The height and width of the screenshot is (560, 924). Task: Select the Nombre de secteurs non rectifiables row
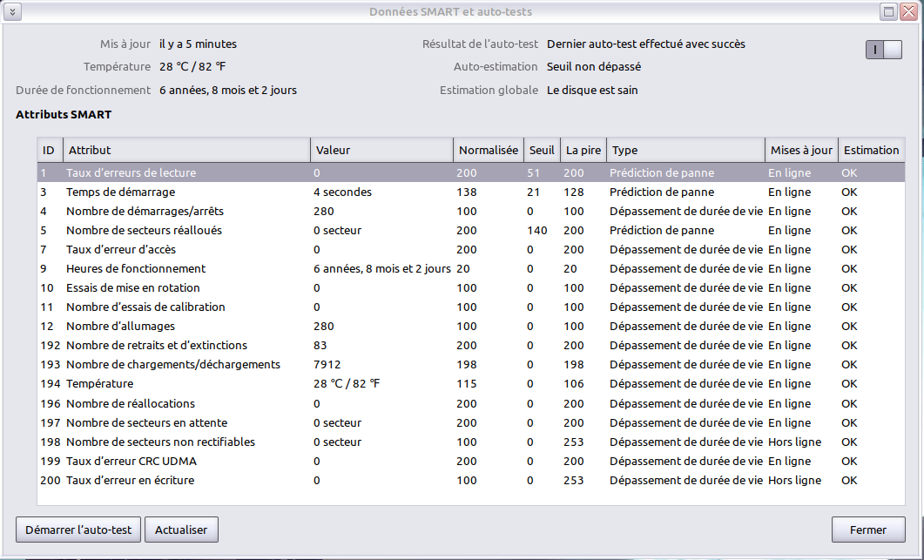pyautogui.click(x=471, y=442)
